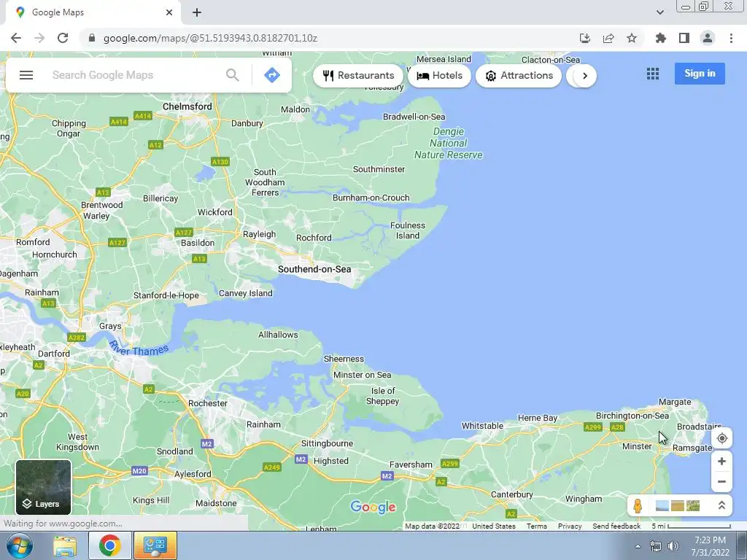Filter map by Hotels
Viewport: 747px width, 560px height.
439,76
